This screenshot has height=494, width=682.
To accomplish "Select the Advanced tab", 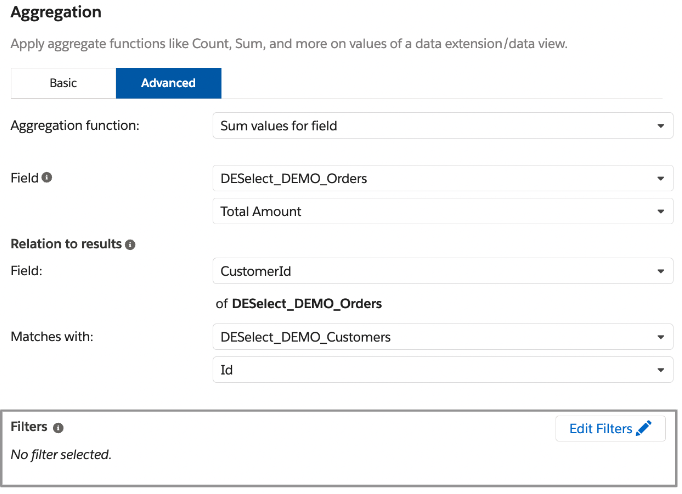I will click(168, 83).
